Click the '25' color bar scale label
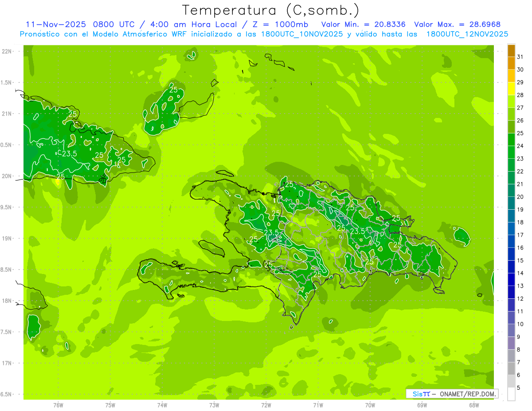The width and height of the screenshot is (532, 411). (520, 133)
